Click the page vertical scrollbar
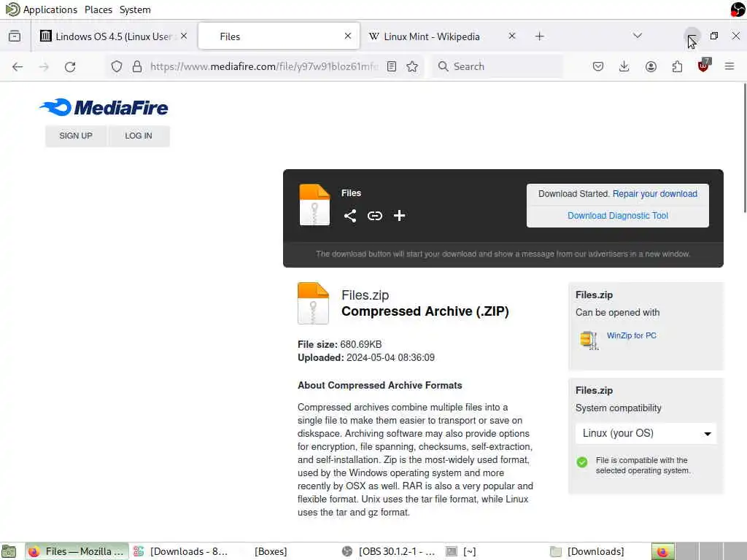 745,147
